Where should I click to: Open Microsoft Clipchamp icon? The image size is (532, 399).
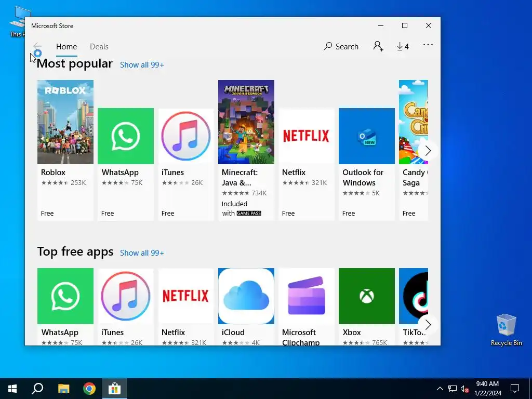pos(307,296)
